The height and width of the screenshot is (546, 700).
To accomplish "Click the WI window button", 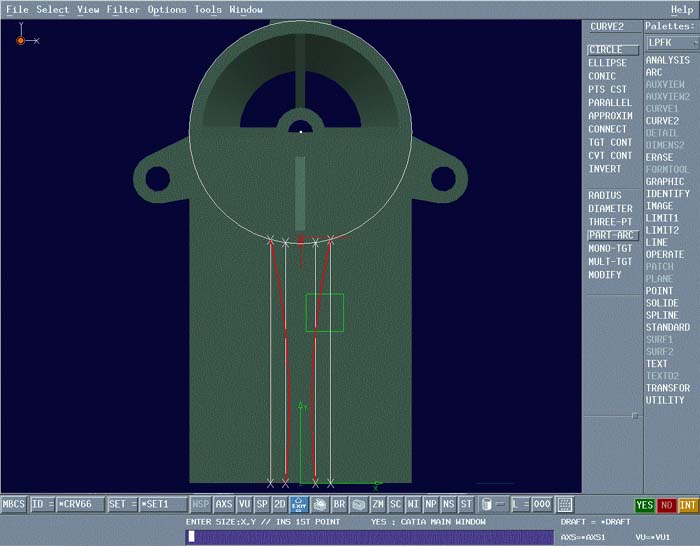I will coord(413,505).
